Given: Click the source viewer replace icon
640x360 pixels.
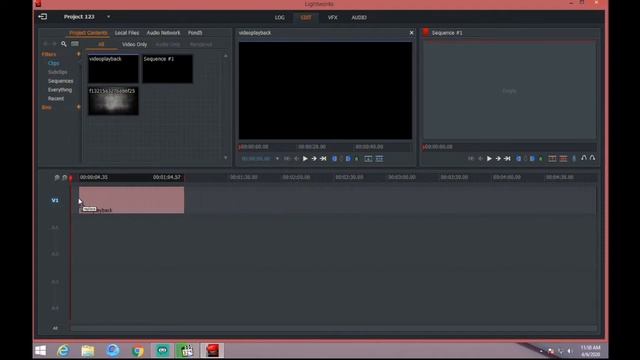Looking at the screenshot, I should click(379, 158).
